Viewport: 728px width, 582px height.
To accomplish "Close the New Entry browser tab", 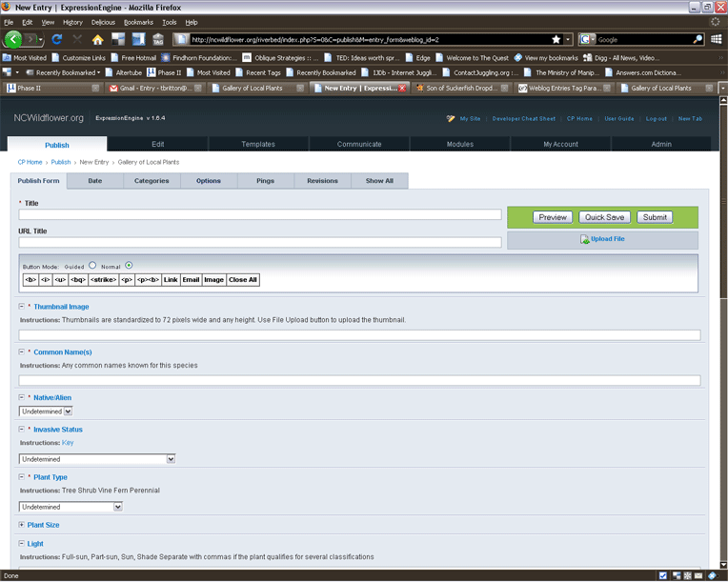I will tap(402, 88).
